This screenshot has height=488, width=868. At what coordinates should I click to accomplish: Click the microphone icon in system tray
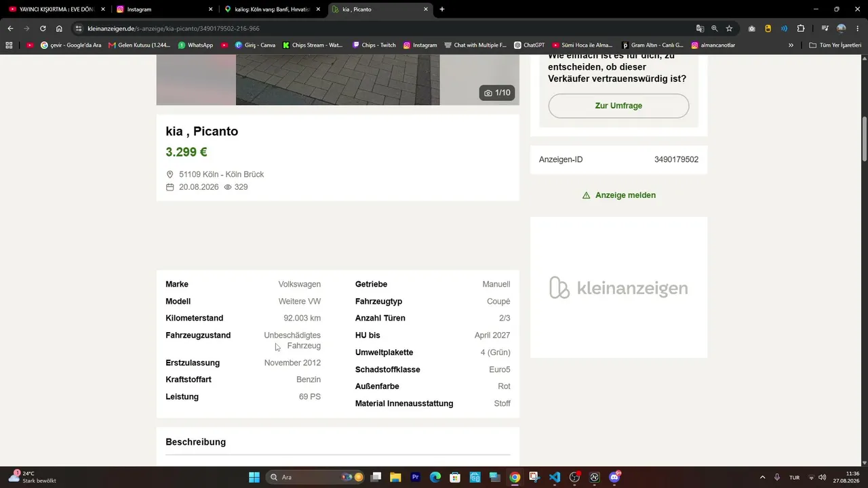point(777,477)
